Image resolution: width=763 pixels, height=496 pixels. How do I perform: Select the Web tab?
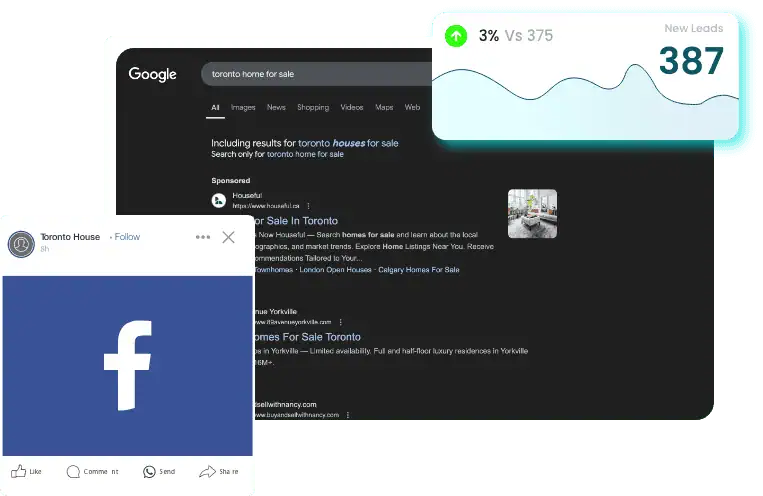point(412,108)
